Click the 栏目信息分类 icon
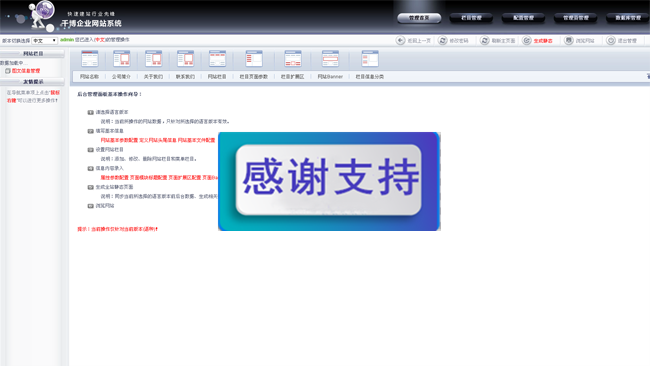 point(369,59)
